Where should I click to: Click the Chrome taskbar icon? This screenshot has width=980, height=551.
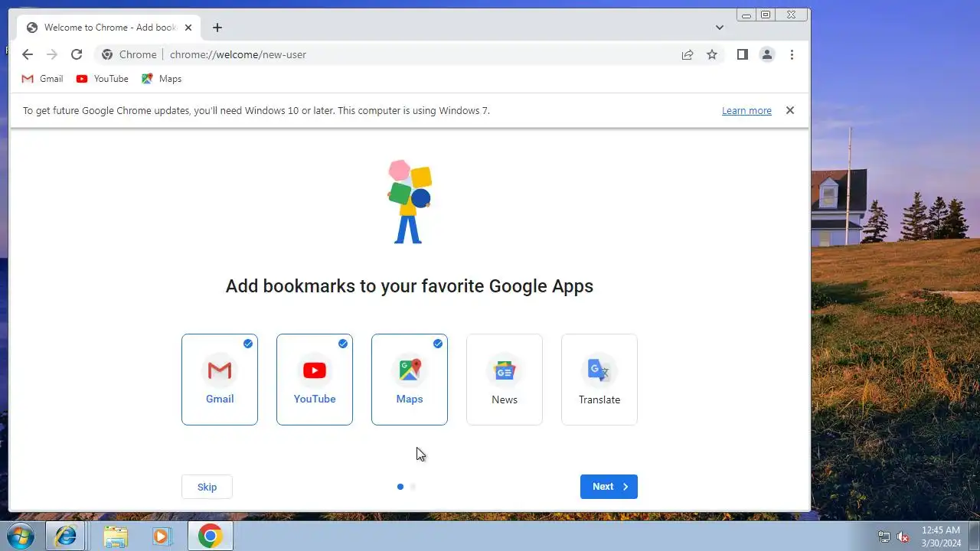[210, 536]
